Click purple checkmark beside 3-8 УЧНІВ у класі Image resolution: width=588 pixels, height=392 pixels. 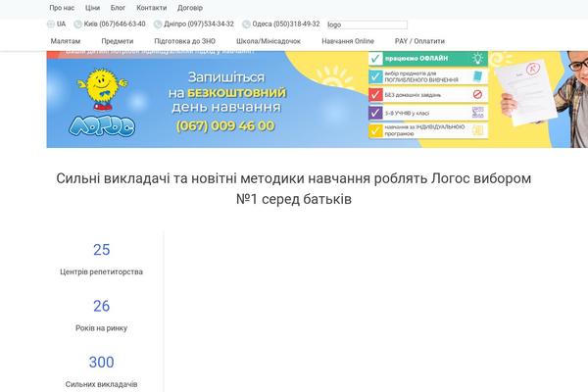[375, 113]
